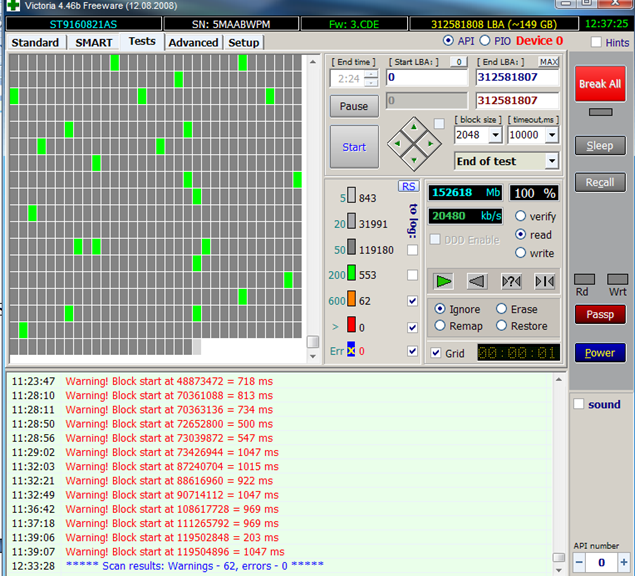636x577 pixels.
Task: Toggle the Err log checkbox
Action: 412,351
